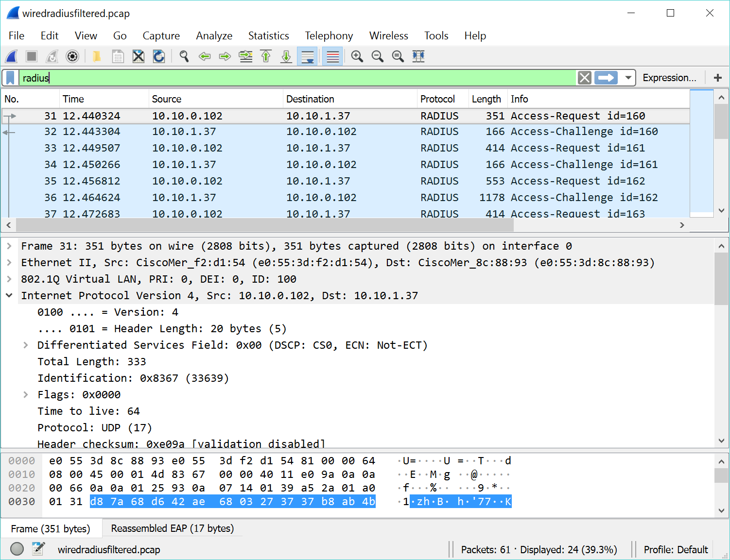730x560 pixels.
Task: Jump to the last packet
Action: pos(286,56)
